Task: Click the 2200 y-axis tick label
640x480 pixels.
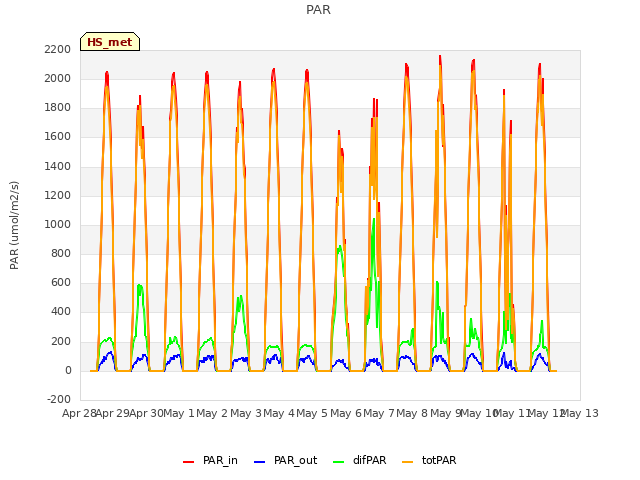Action: [58, 49]
